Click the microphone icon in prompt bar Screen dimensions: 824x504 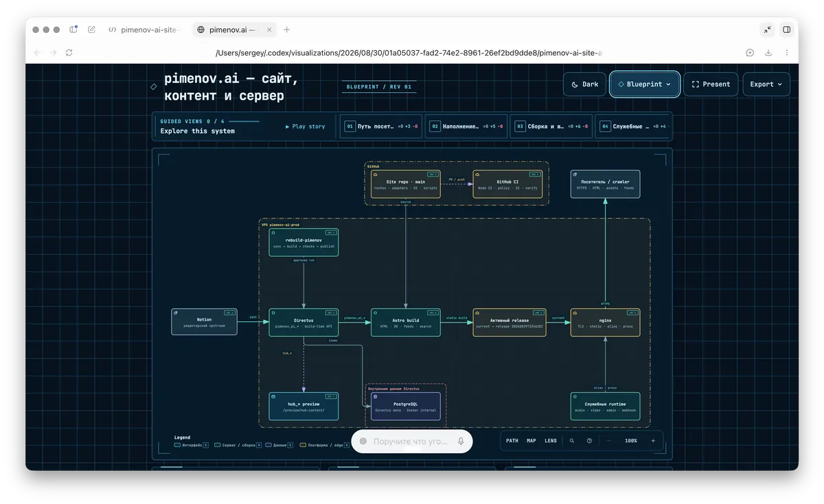(x=461, y=442)
